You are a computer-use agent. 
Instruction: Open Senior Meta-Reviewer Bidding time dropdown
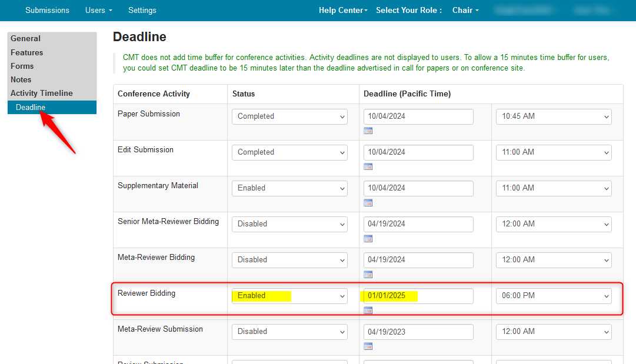[x=554, y=224]
